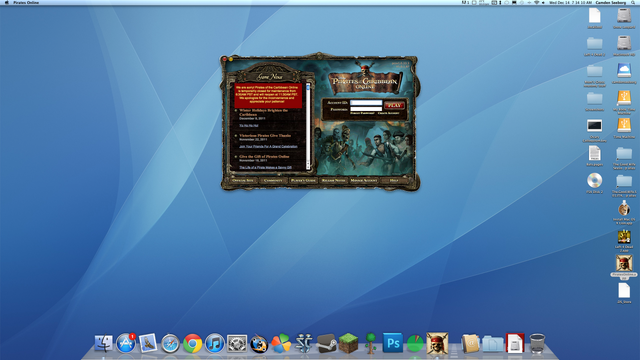Click the Game News scrollbar down arrow
The image size is (640, 360).
click(x=308, y=167)
